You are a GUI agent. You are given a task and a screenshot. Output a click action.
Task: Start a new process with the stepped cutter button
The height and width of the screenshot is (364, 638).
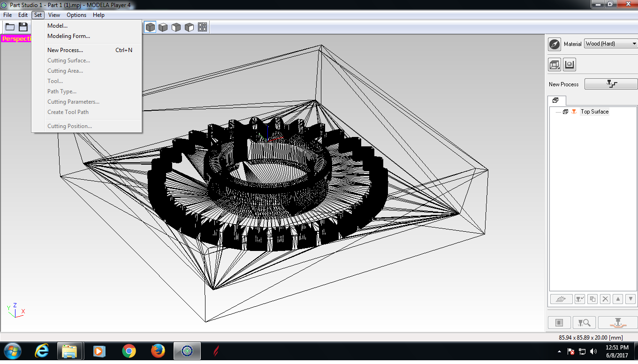click(611, 84)
